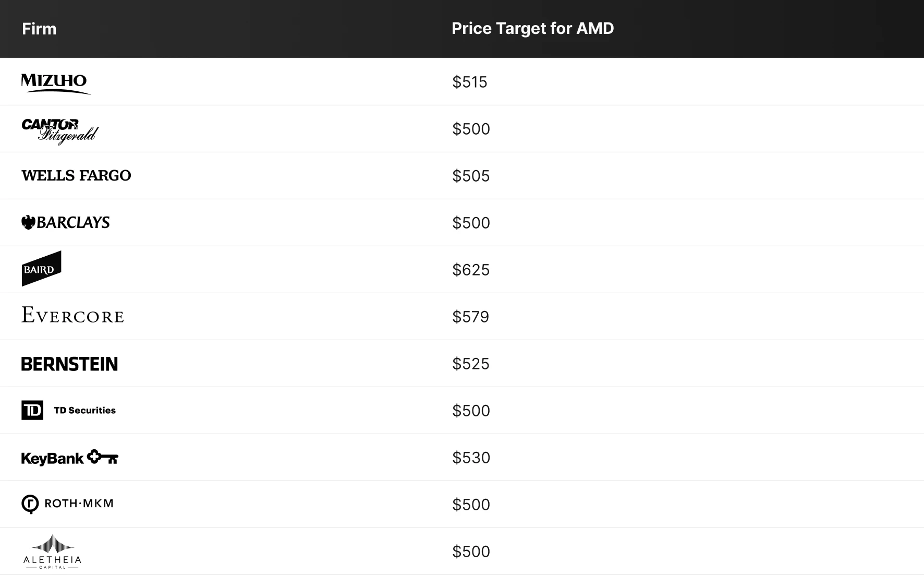The width and height of the screenshot is (924, 575).
Task: Select the Roth MKM logo
Action: tap(67, 504)
